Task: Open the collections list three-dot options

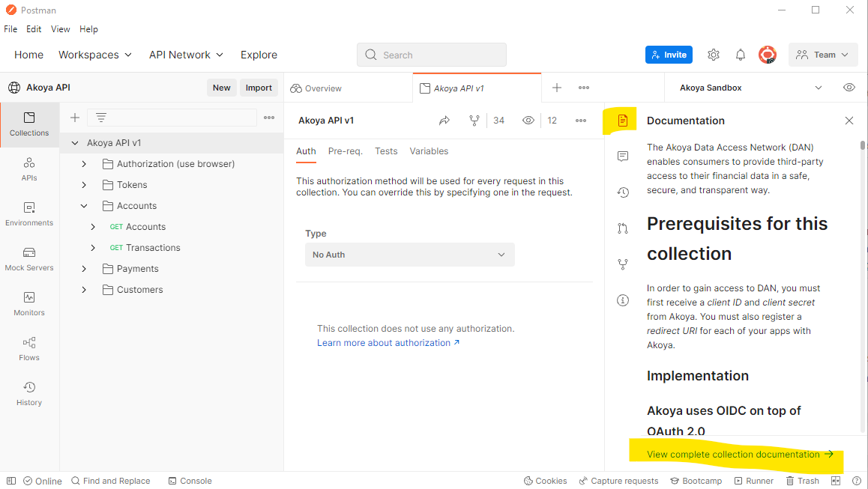Action: point(269,118)
